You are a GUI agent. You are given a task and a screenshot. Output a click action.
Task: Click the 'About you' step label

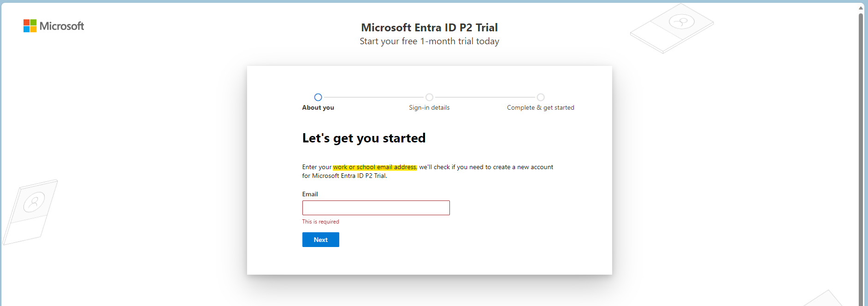pyautogui.click(x=318, y=107)
